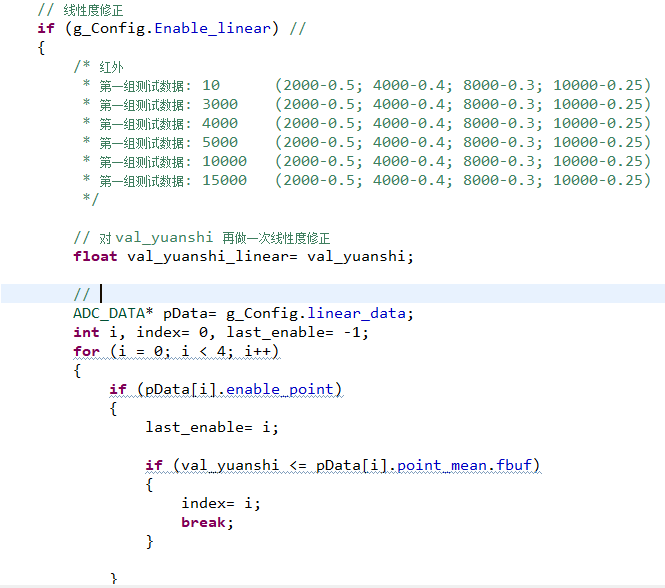Click the float keyword
This screenshot has height=588, width=665.
click(96, 256)
